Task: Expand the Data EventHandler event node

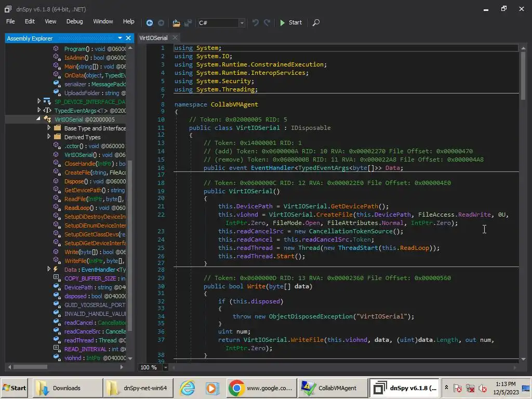Action: point(49,270)
